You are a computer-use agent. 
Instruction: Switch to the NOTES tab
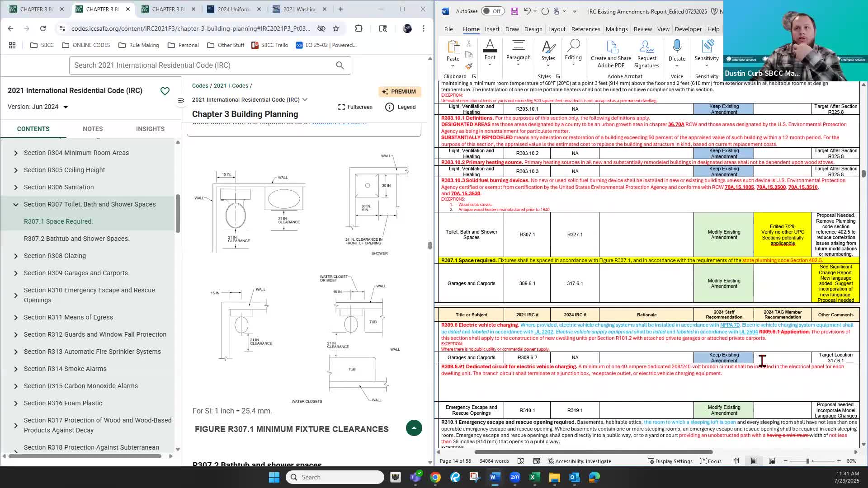click(93, 129)
